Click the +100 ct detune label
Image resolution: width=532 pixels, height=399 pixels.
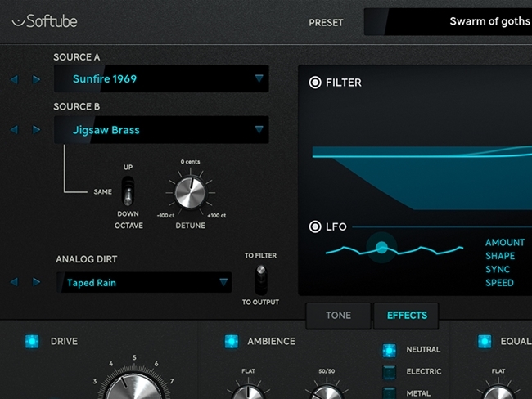216,216
